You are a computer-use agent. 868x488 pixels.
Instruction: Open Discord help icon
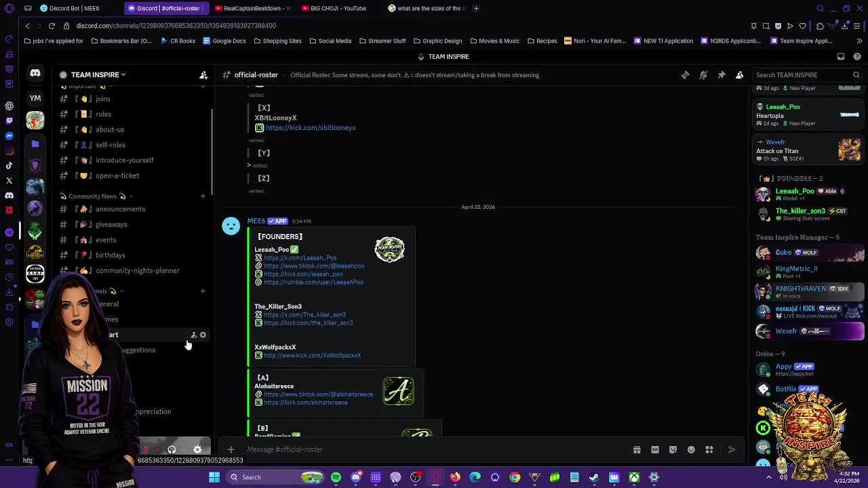(856, 57)
